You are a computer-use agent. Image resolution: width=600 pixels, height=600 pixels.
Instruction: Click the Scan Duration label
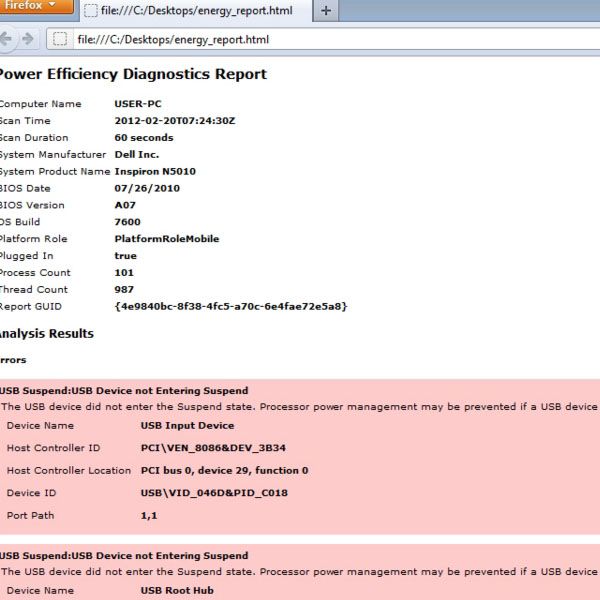(34, 137)
